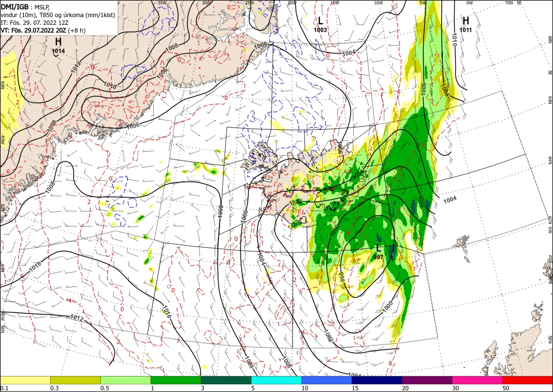Choose the medium green 1–3 legend swatch
Image resolution: width=553 pixels, height=392 pixels.
pos(176,380)
